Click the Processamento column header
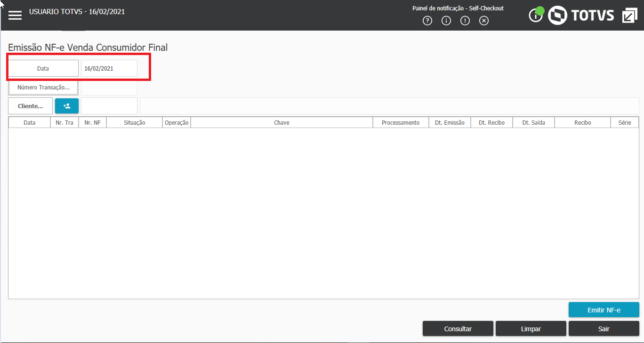The height and width of the screenshot is (343, 644). tap(401, 122)
